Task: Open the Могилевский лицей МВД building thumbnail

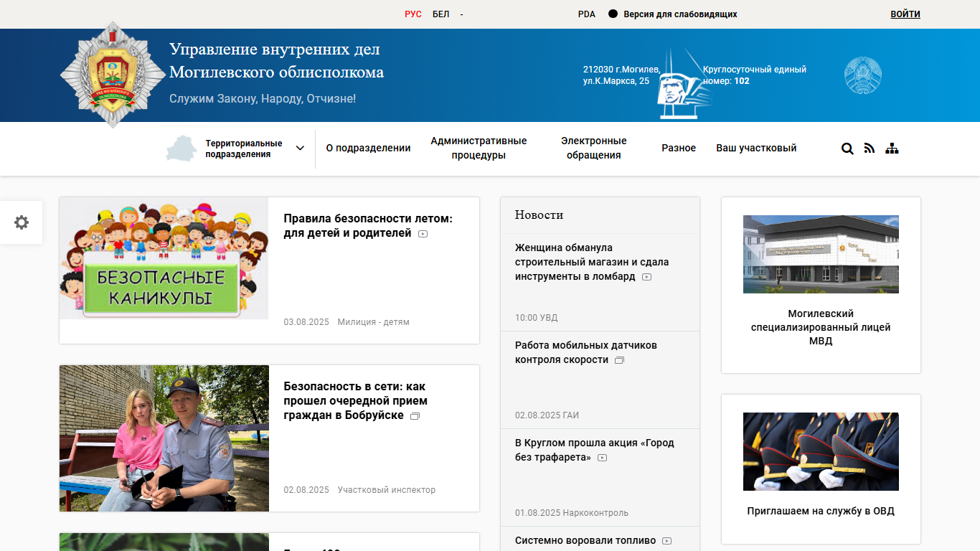Action: pyautogui.click(x=821, y=254)
